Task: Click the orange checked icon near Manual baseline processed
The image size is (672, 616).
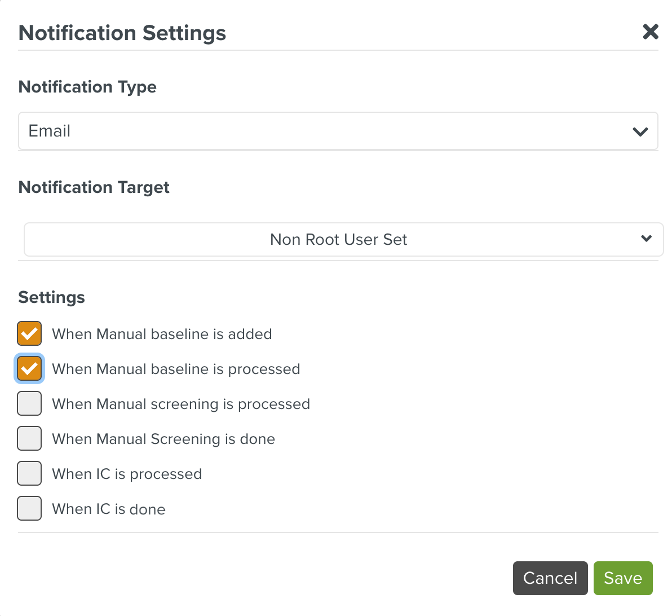Action: pyautogui.click(x=29, y=368)
